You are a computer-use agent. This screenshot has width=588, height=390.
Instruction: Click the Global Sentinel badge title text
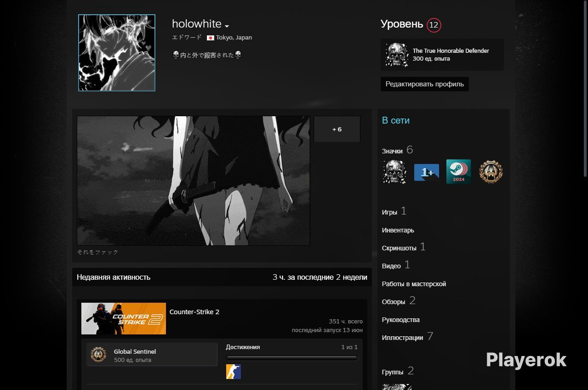pos(135,351)
